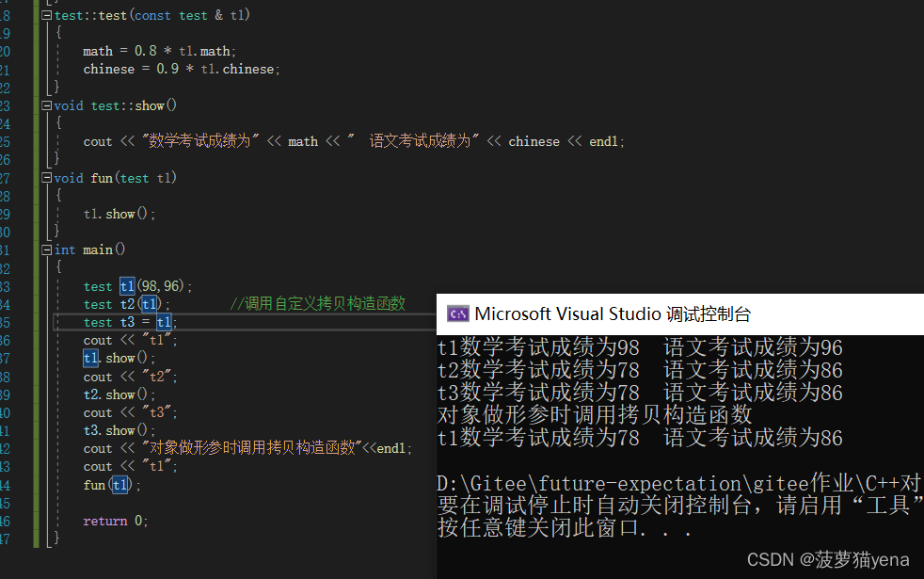Click console line 对象做形参时调用拷贝构造函数

(595, 415)
